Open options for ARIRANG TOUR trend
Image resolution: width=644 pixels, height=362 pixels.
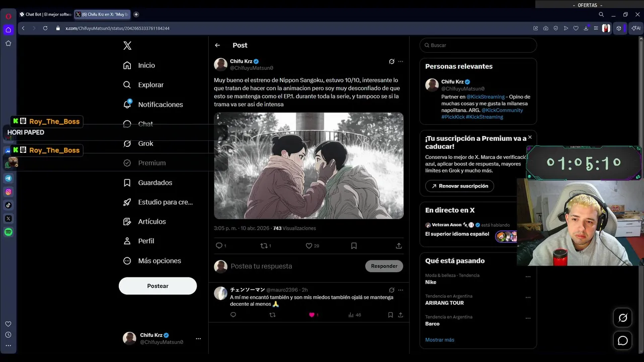(x=528, y=297)
